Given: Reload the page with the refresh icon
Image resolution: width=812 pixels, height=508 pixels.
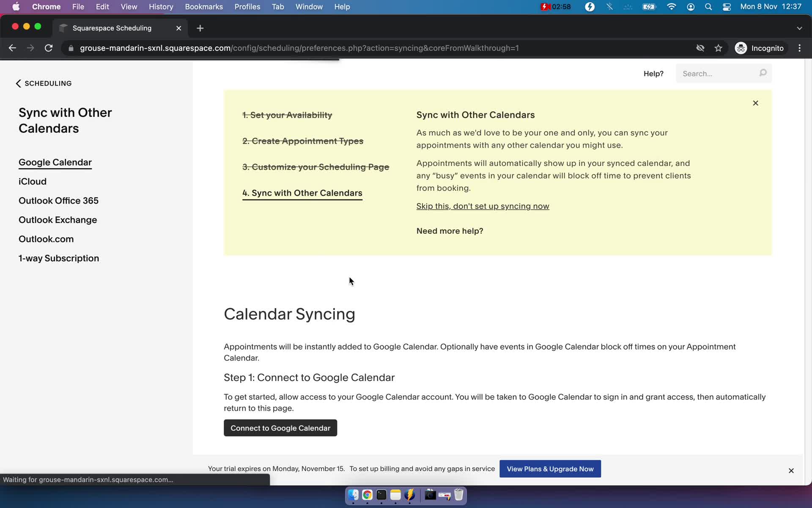Looking at the screenshot, I should (49, 48).
